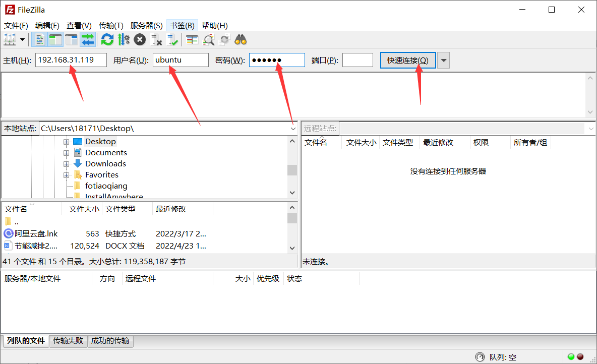Open the Site Manager dropdown arrow

coord(23,40)
